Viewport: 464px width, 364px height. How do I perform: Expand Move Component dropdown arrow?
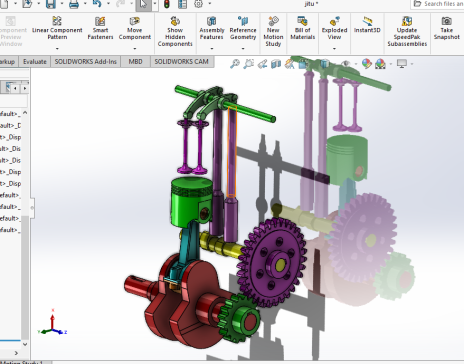click(x=135, y=49)
